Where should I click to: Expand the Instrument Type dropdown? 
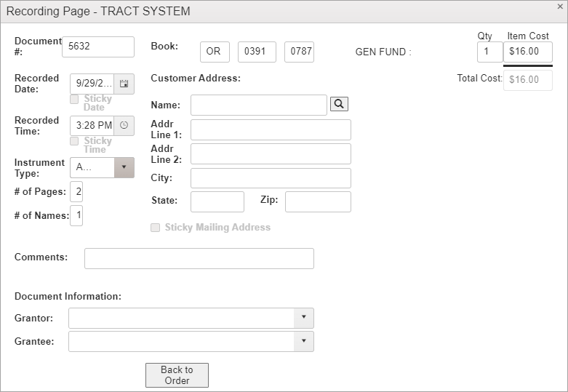(124, 167)
